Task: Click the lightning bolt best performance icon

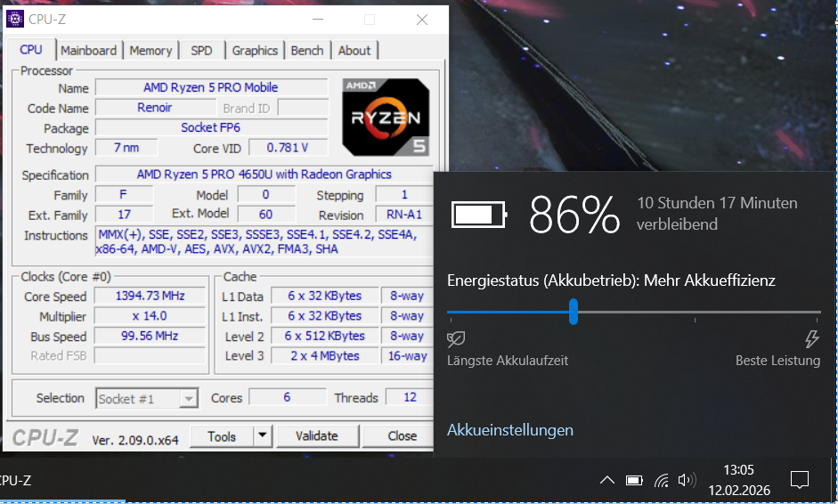Action: pyautogui.click(x=812, y=339)
